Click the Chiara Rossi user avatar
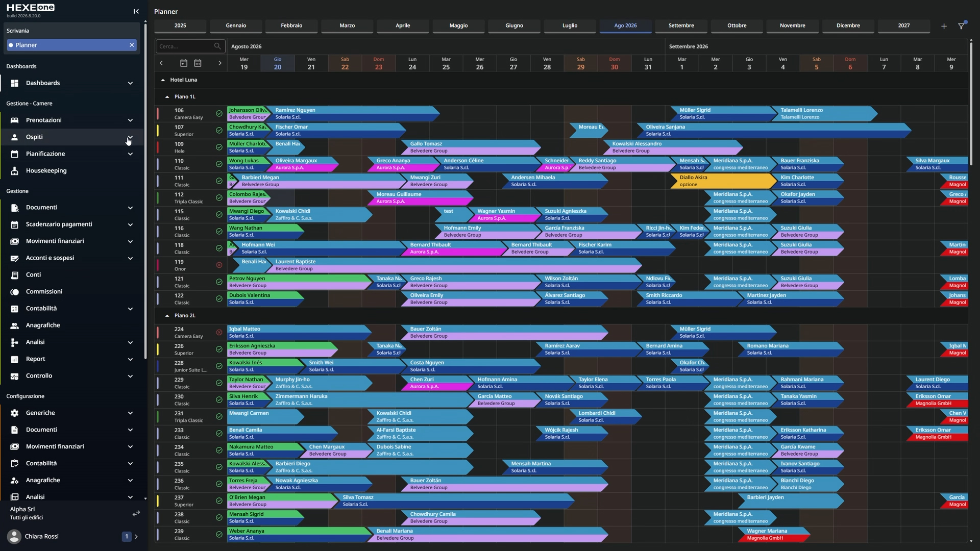Image resolution: width=980 pixels, height=551 pixels. click(x=14, y=536)
